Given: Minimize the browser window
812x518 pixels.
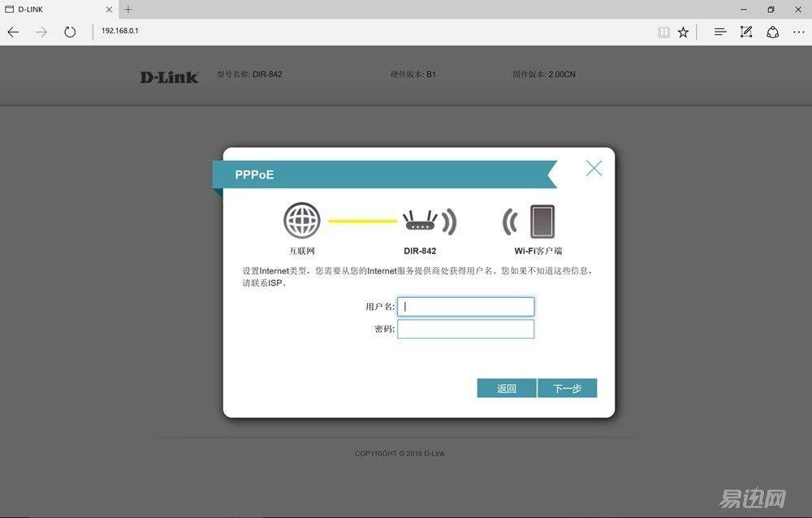Looking at the screenshot, I should coord(744,9).
